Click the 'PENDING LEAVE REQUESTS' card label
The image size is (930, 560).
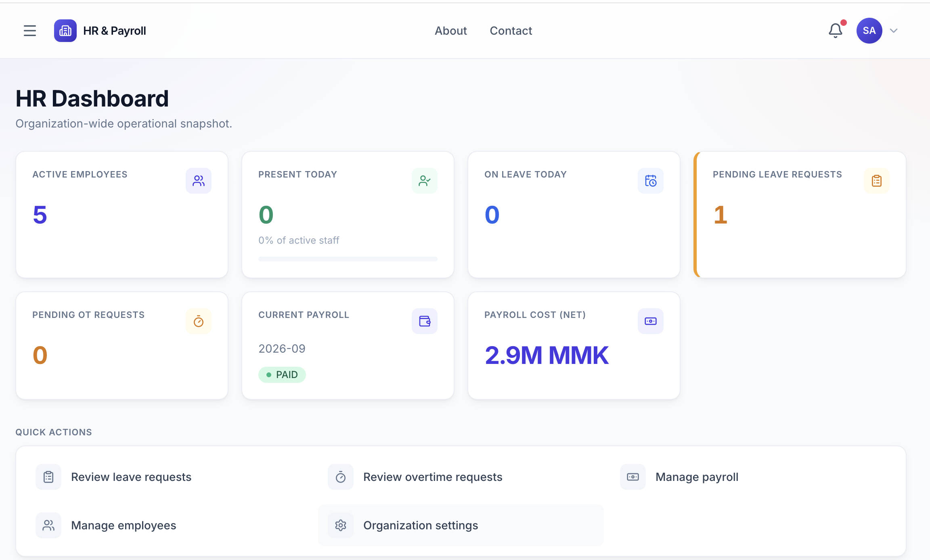click(777, 174)
